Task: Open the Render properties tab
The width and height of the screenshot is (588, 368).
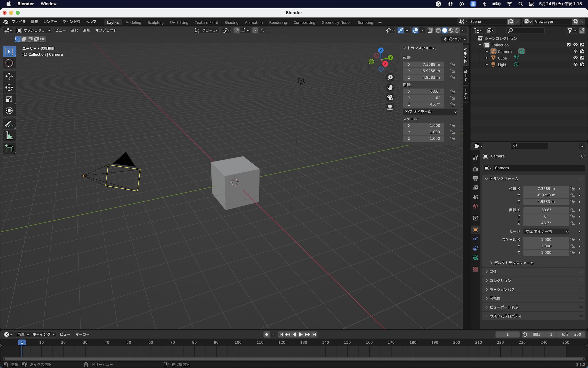Action: [x=475, y=169]
